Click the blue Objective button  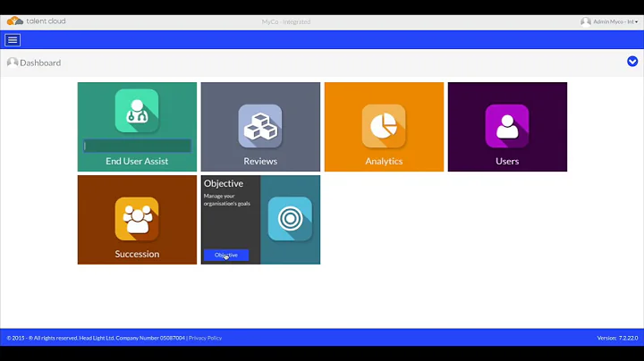226,256
